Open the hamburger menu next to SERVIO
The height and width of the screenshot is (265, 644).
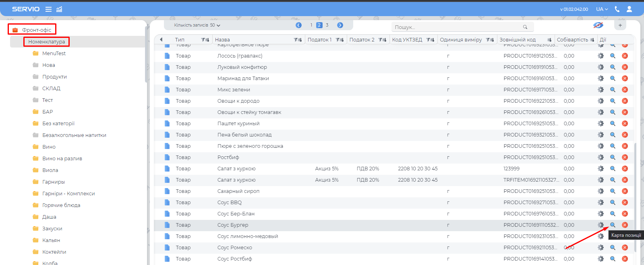(48, 9)
